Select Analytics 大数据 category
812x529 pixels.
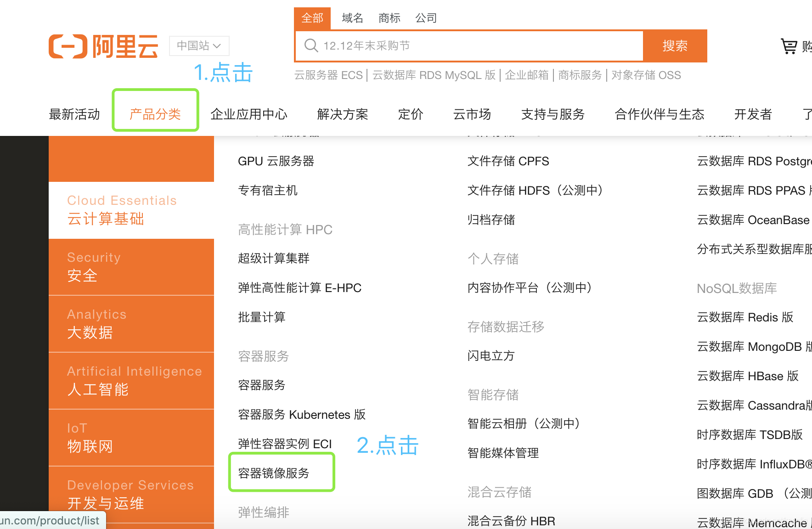[131, 324]
